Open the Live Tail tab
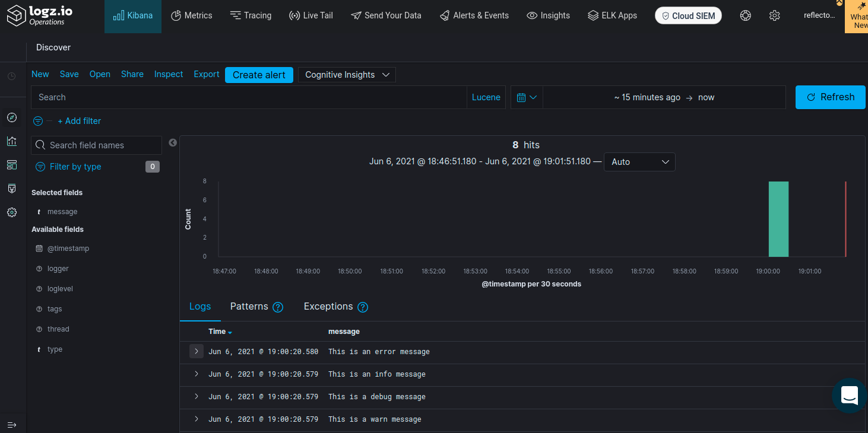 (x=311, y=15)
